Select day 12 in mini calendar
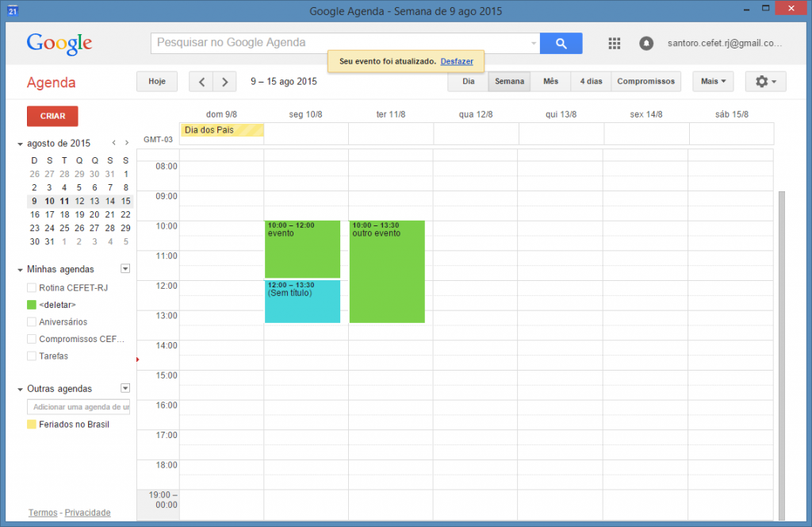Screen dimensions: 812x527 pos(79,201)
